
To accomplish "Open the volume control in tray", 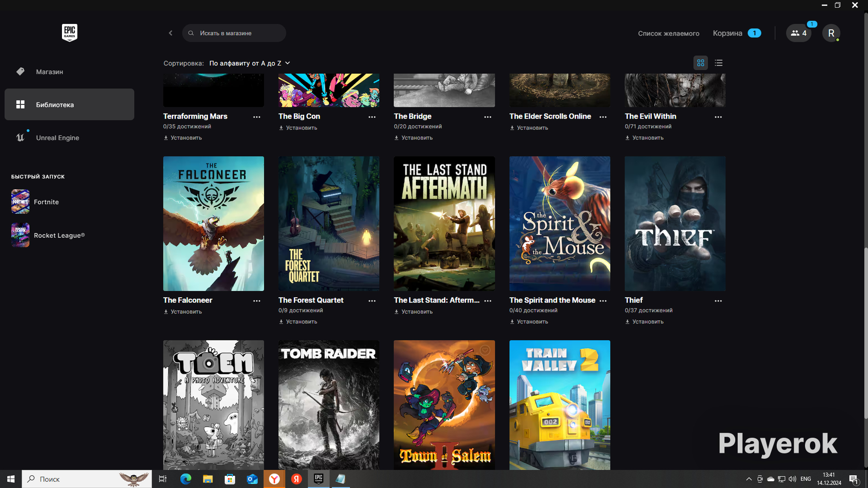I will tap(792, 479).
